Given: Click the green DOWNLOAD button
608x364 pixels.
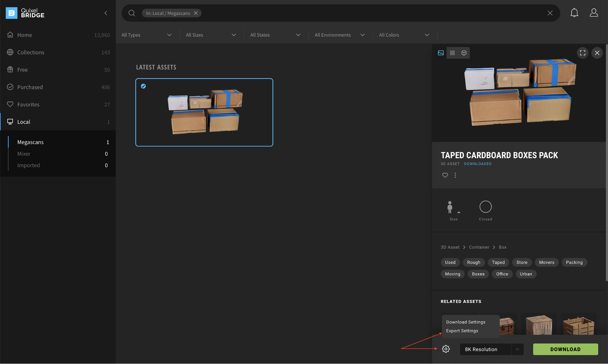Looking at the screenshot, I should click(x=565, y=349).
